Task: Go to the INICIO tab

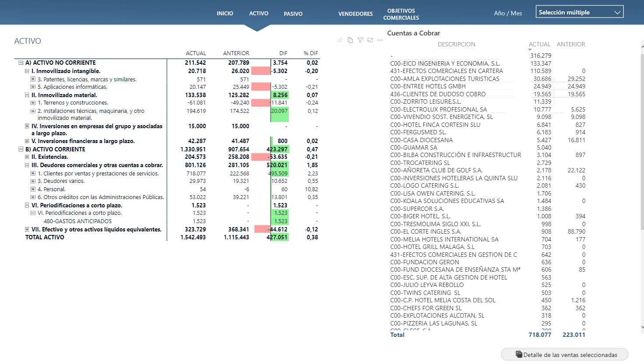Action: pos(225,14)
